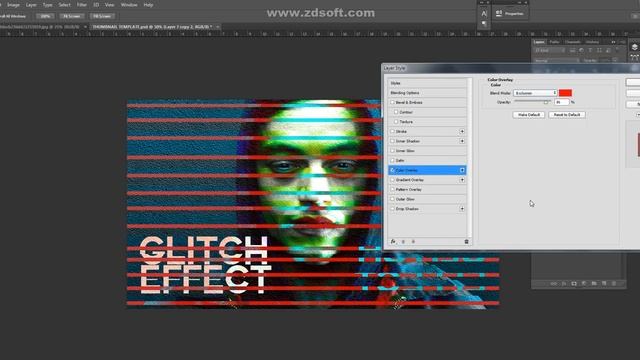Image resolution: width=640 pixels, height=360 pixels.
Task: Open the layer blending mode dropdown in Layers panel
Action: pos(557,61)
